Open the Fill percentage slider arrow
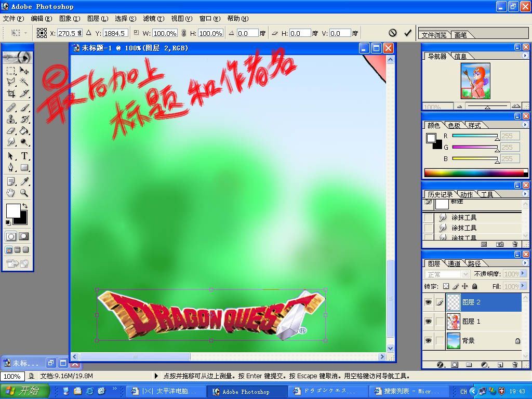Viewport: 532px width, 399px height. (x=524, y=286)
